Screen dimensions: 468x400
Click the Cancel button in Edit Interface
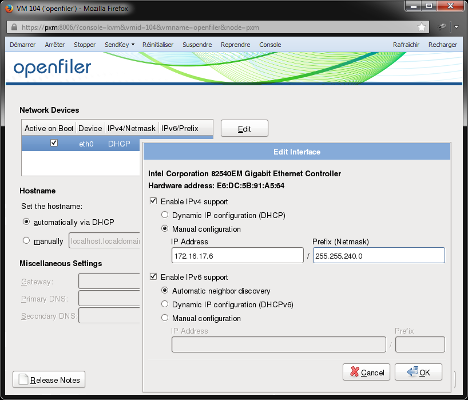(366, 372)
